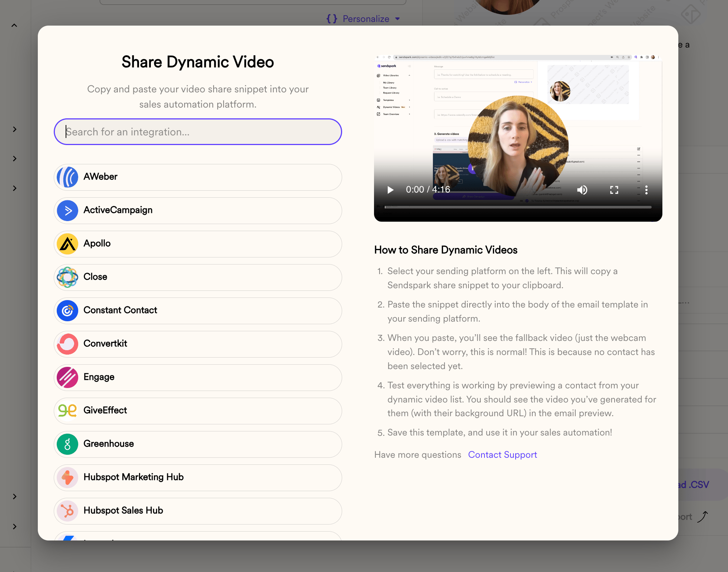Enter fullscreen for the tutorial video
Image resolution: width=728 pixels, height=572 pixels.
614,190
